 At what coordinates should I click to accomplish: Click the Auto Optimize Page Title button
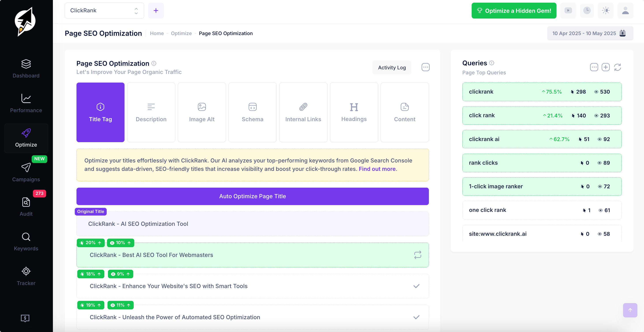point(253,196)
